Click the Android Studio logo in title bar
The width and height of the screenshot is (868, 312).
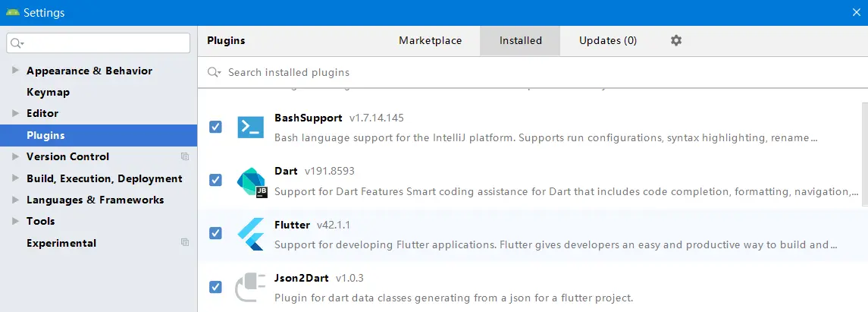pyautogui.click(x=12, y=12)
